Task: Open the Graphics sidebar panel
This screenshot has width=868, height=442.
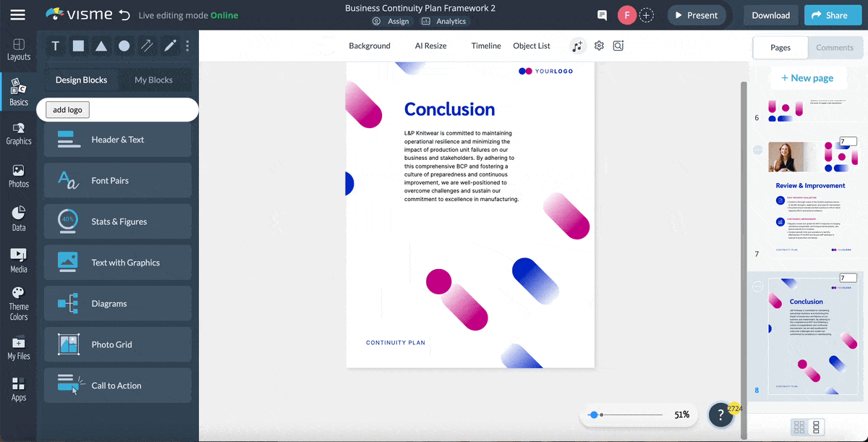Action: (18, 135)
